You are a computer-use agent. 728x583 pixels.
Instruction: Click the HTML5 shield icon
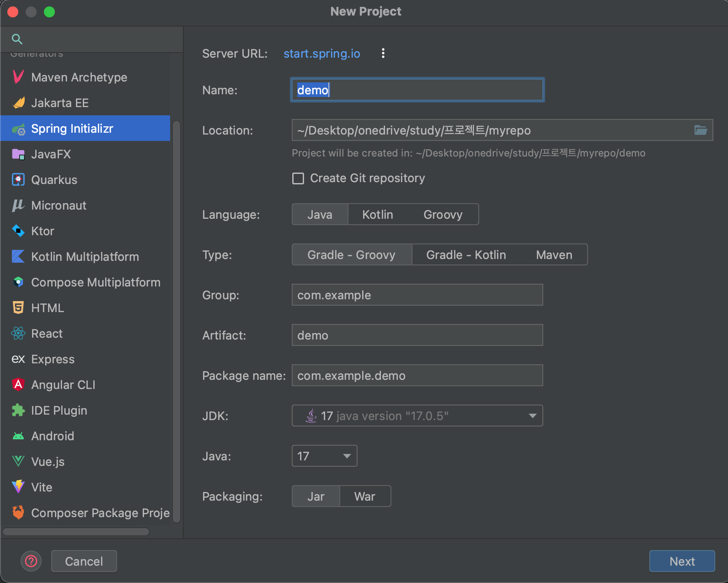click(18, 308)
